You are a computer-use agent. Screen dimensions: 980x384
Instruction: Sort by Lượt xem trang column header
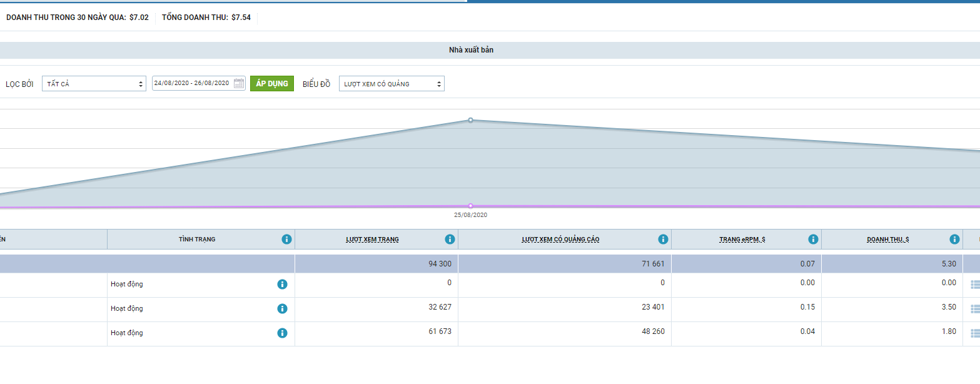click(x=372, y=240)
